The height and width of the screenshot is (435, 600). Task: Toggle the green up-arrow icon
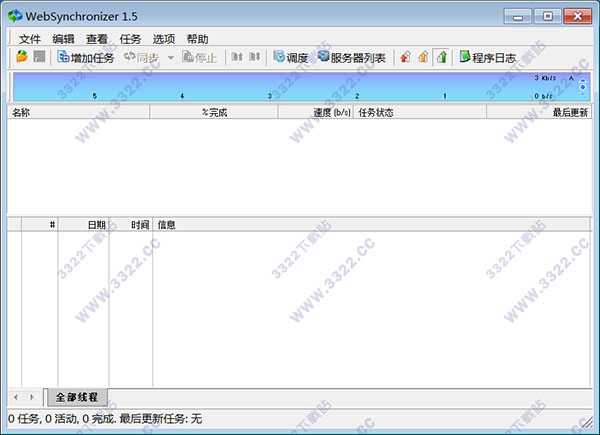click(x=441, y=57)
